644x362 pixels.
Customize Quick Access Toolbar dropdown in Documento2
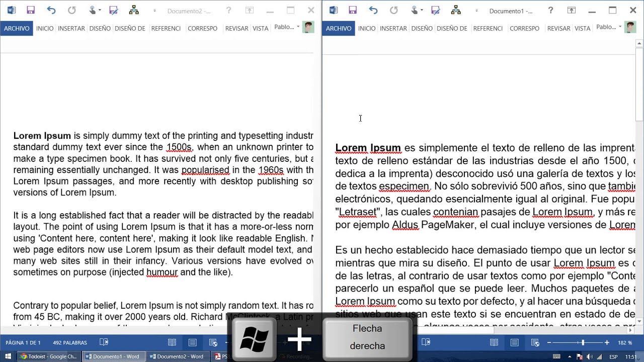pos(154,11)
